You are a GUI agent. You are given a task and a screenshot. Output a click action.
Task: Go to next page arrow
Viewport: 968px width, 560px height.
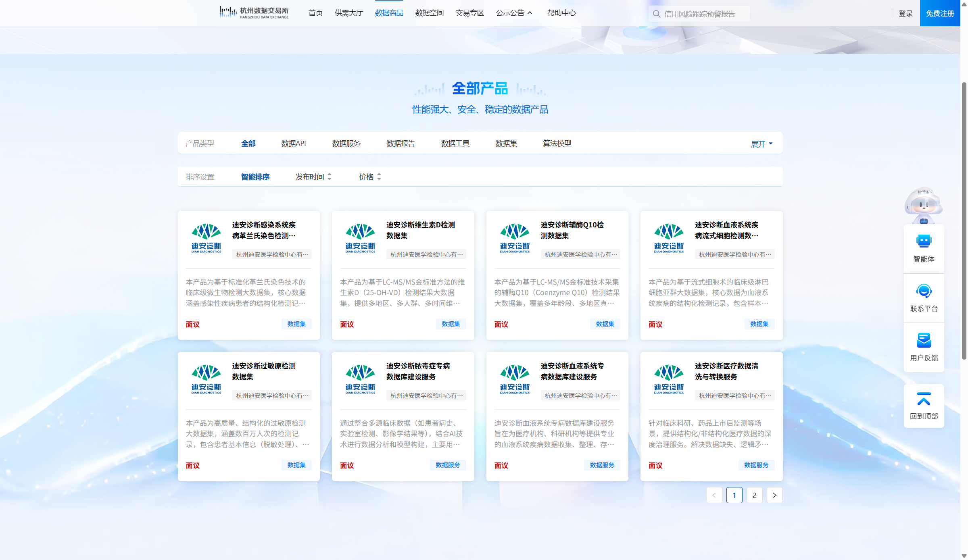(x=774, y=495)
